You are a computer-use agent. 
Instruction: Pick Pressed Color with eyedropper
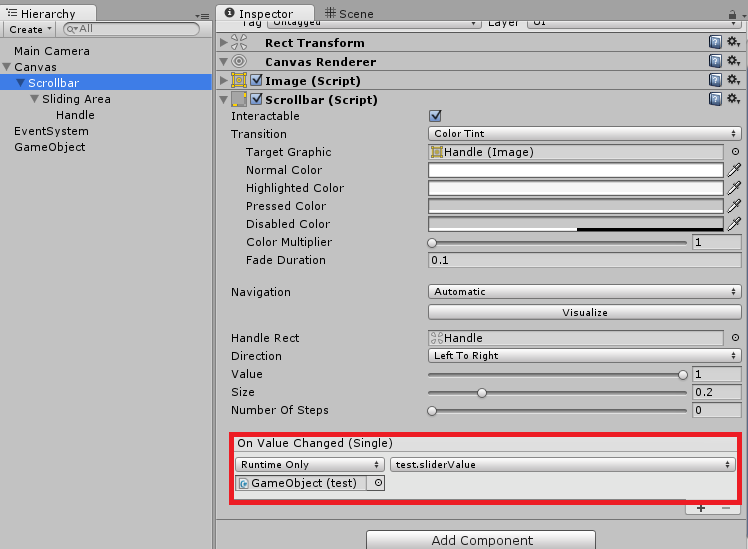[734, 206]
